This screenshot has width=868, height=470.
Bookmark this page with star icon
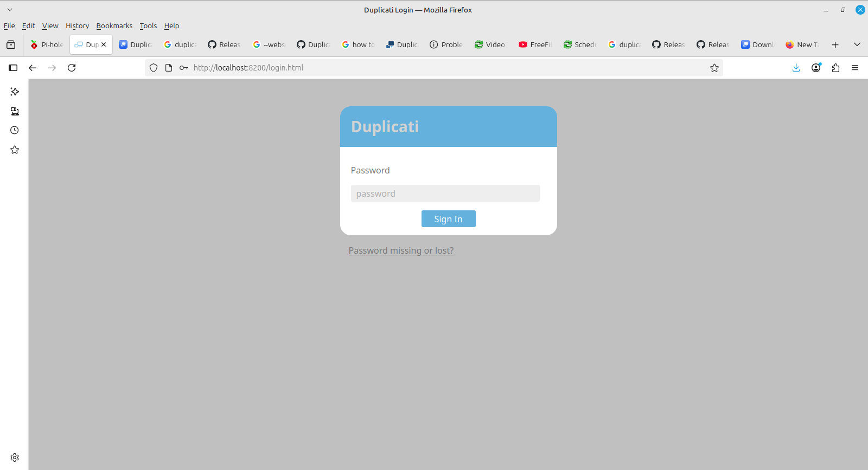[714, 68]
